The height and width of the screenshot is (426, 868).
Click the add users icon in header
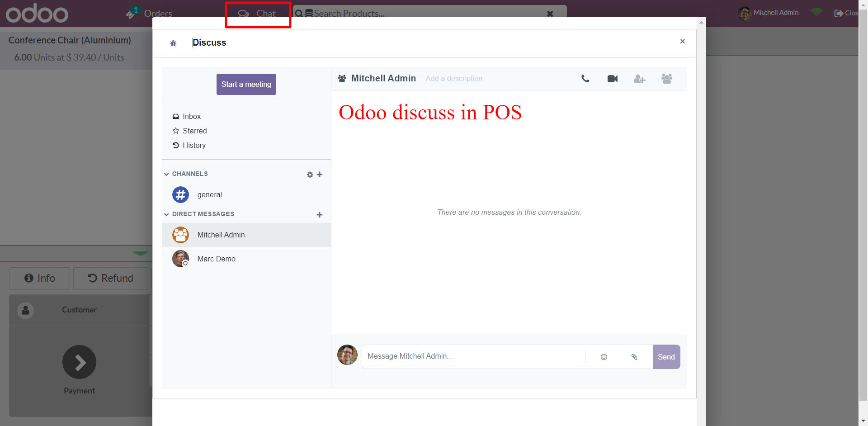coord(639,79)
